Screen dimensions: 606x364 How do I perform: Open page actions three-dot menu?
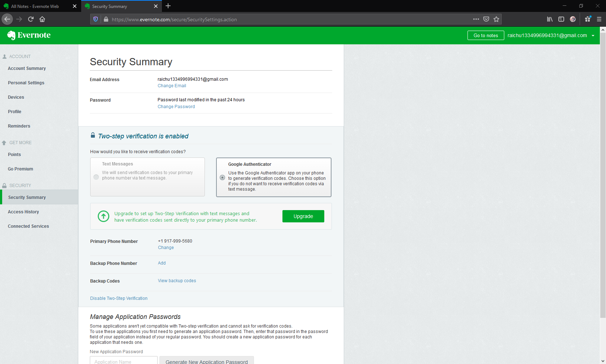tap(476, 19)
